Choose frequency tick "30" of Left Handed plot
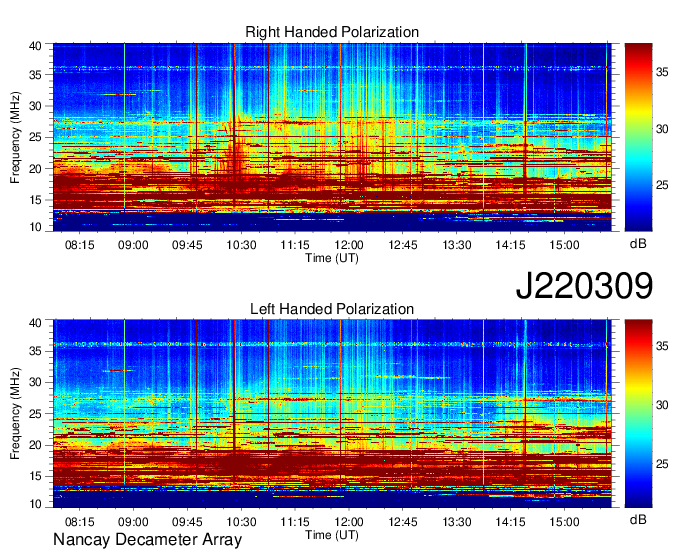Image resolution: width=680 pixels, height=552 pixels. [35, 382]
